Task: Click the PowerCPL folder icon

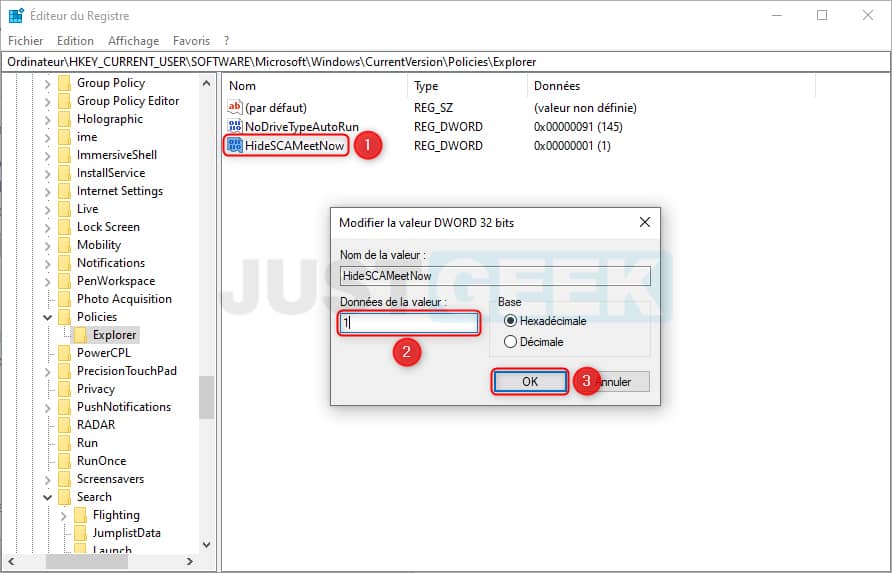Action: point(65,353)
